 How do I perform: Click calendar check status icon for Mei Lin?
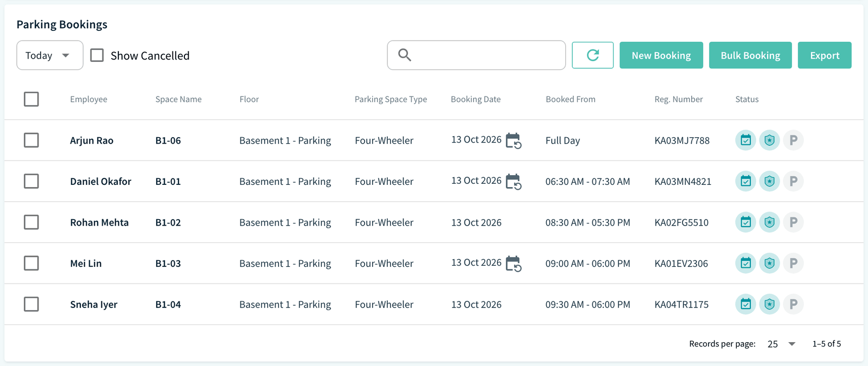pyautogui.click(x=746, y=263)
